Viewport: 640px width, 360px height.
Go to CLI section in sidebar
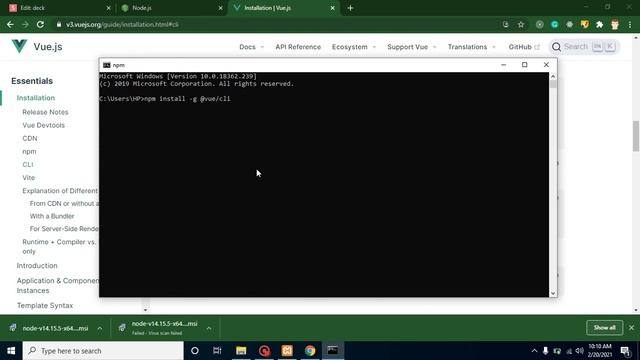(x=28, y=164)
